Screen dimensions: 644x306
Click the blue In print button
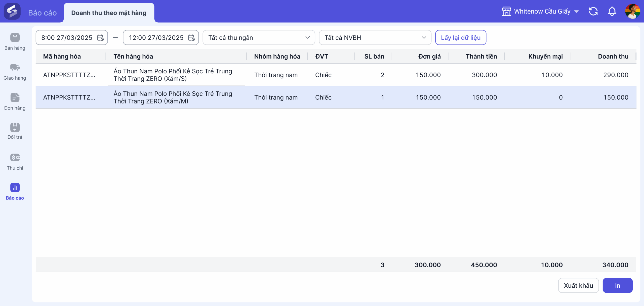click(618, 285)
